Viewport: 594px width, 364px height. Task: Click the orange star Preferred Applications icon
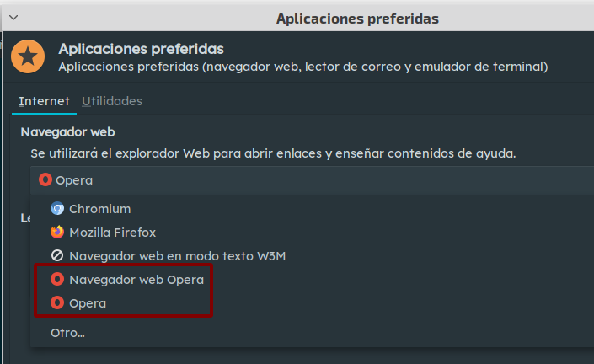(28, 57)
